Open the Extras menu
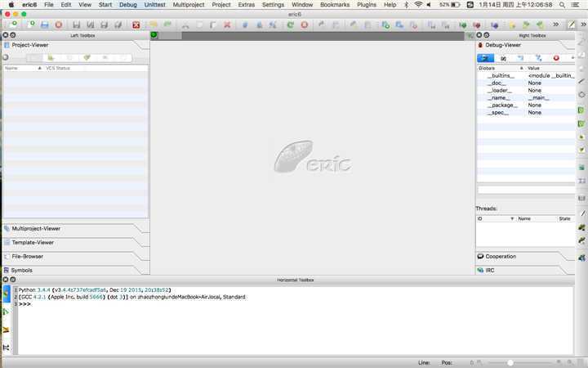 [247, 5]
